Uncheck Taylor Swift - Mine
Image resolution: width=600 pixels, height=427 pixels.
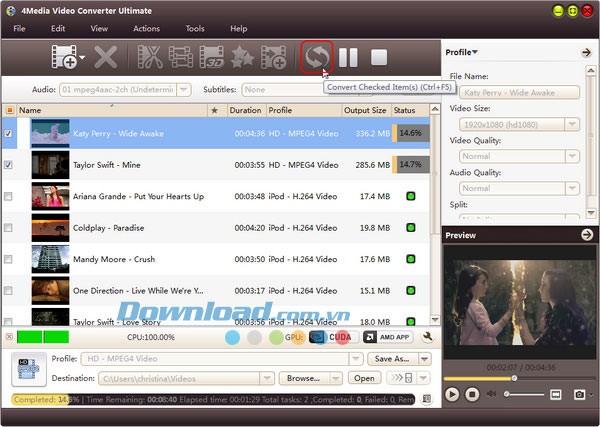point(8,165)
